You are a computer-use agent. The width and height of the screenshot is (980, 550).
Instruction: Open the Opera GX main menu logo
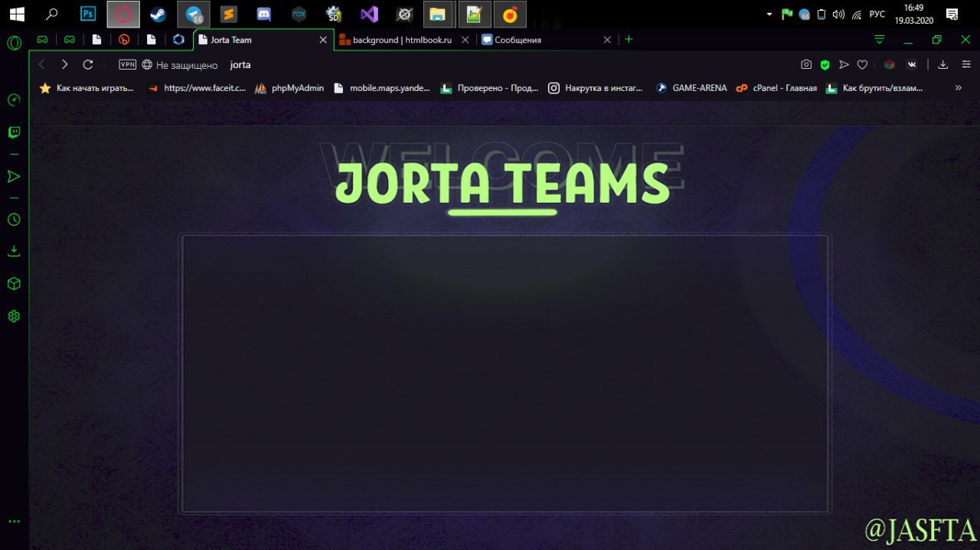(x=14, y=43)
